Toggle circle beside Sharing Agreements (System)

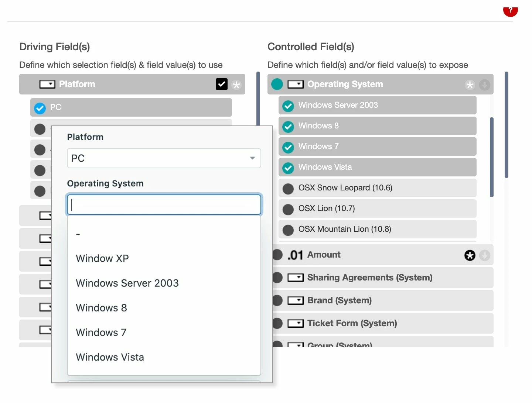pyautogui.click(x=277, y=278)
